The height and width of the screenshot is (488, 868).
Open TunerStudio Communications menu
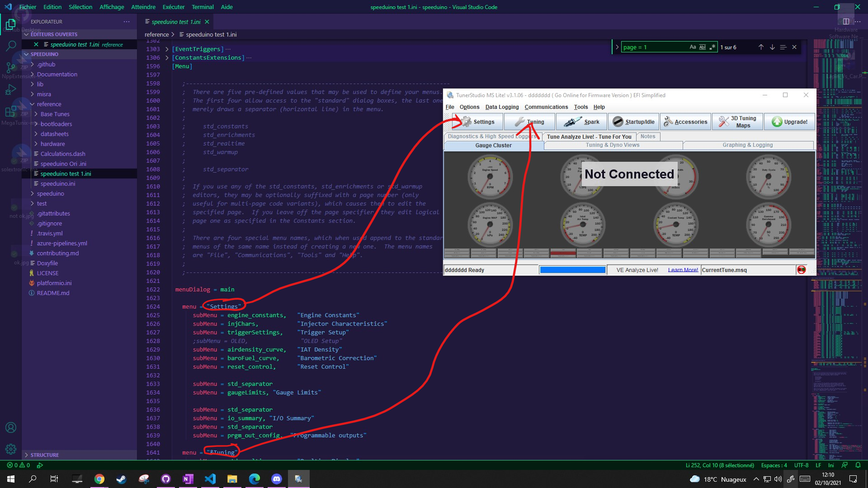546,107
